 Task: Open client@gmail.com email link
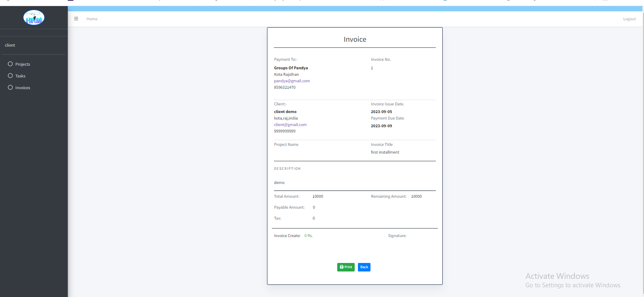tap(290, 125)
